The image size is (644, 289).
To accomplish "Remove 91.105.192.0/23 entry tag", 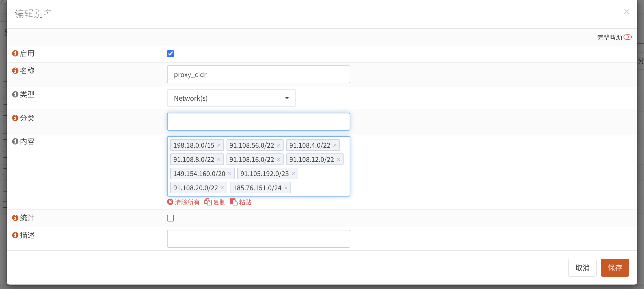I will point(293,174).
